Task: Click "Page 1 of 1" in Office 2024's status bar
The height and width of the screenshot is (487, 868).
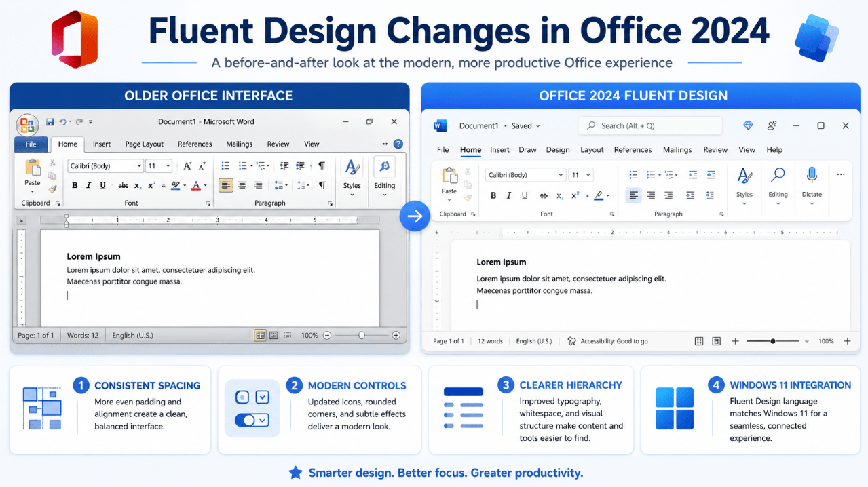Action: point(449,341)
